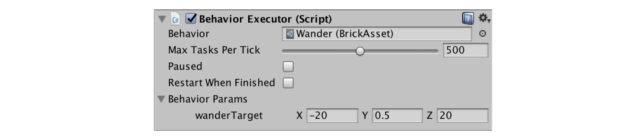This screenshot has height=140, width=644.
Task: Click the C# script icon
Action: [175, 19]
